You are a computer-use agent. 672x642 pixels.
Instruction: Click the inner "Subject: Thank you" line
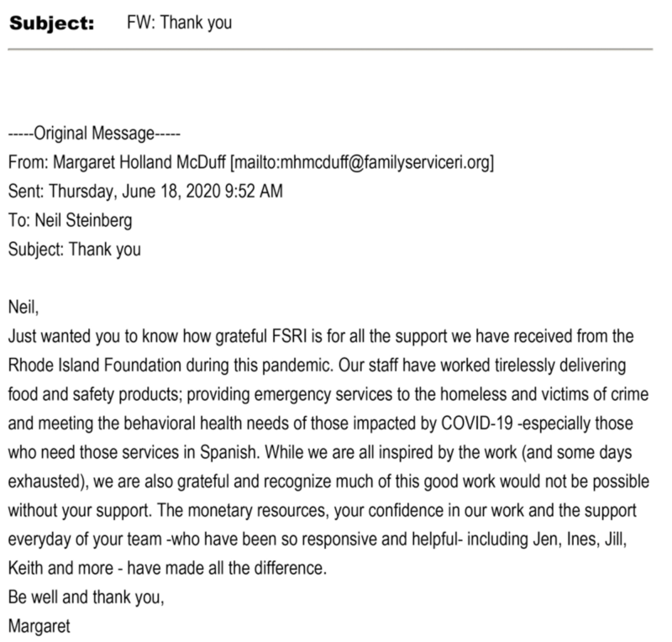coord(74,249)
